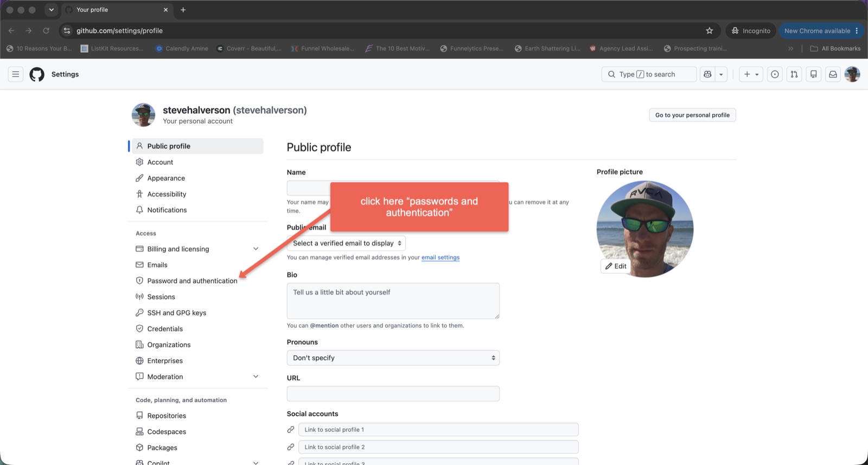The height and width of the screenshot is (465, 868).
Task: Click the URL input field
Action: (393, 394)
